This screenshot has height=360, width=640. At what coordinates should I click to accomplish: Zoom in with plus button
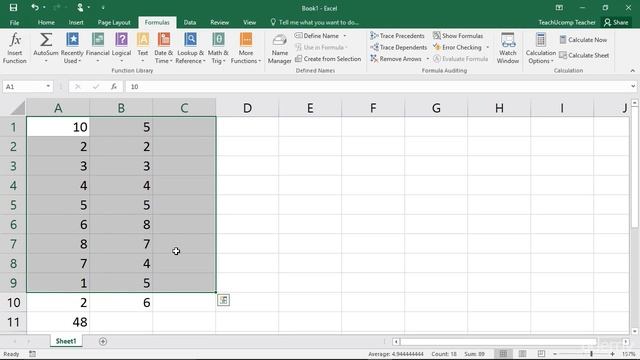[612, 354]
